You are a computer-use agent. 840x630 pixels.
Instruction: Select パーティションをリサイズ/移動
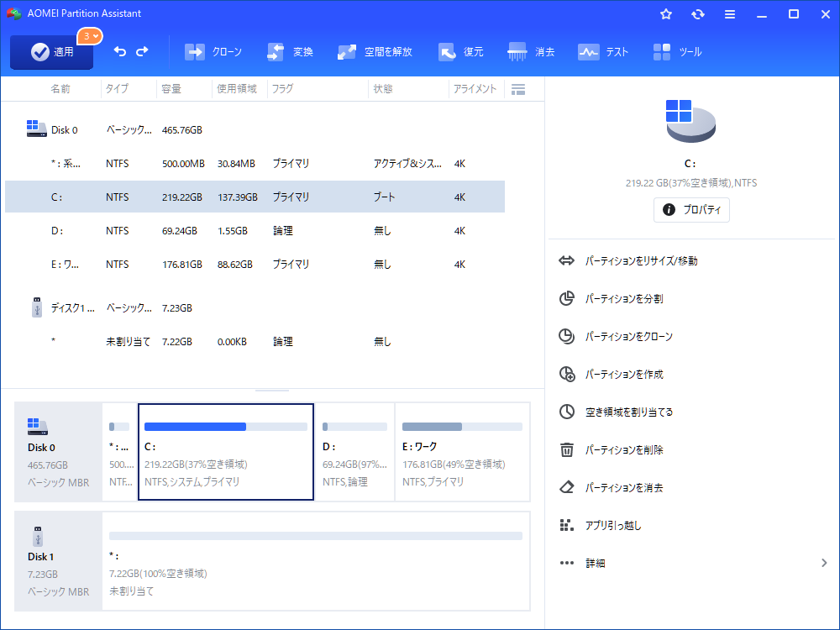click(641, 261)
